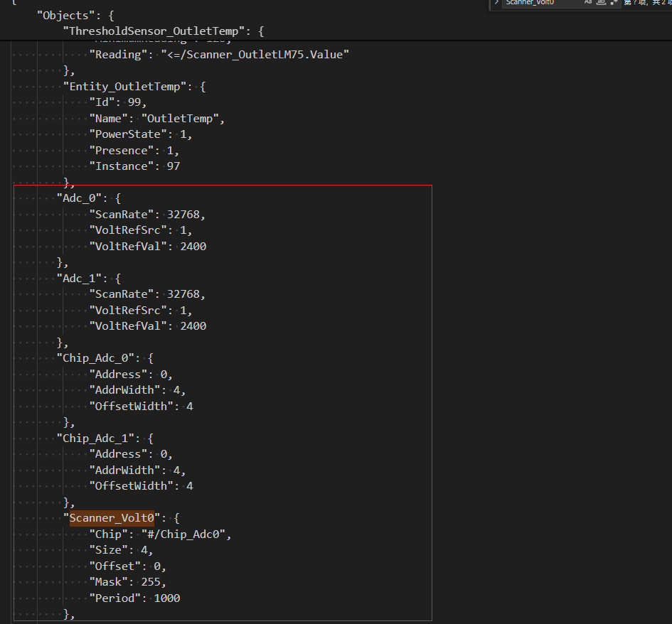Click the Chip_Adc_0 object key

pos(95,357)
